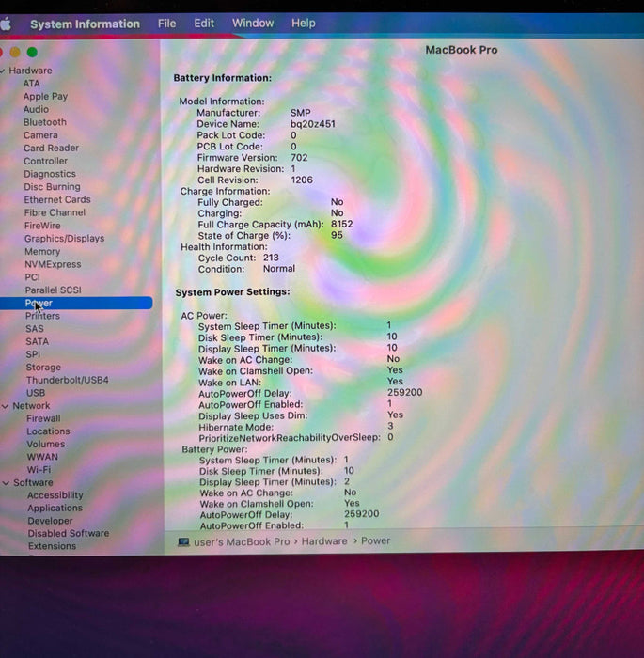Click the Full Charge Capacity value 8152
This screenshot has height=658, width=644.
point(341,224)
